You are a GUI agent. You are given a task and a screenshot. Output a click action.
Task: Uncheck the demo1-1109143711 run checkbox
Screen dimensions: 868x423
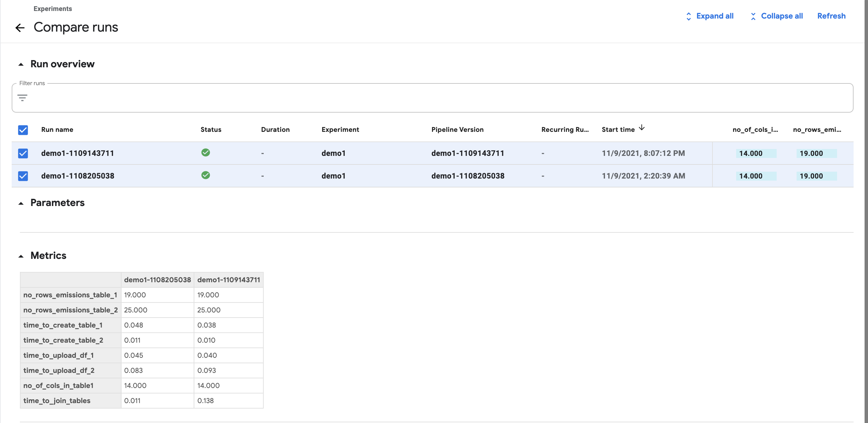click(23, 153)
